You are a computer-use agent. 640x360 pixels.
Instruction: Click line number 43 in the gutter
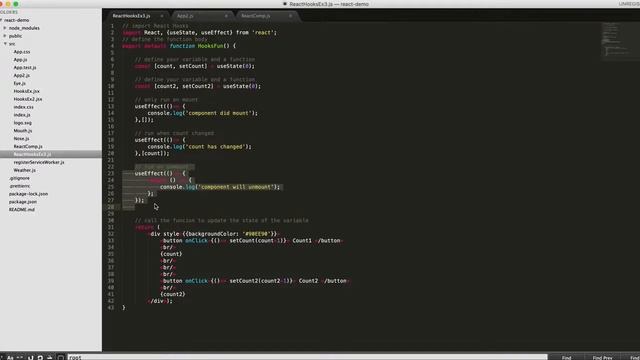coord(111,308)
